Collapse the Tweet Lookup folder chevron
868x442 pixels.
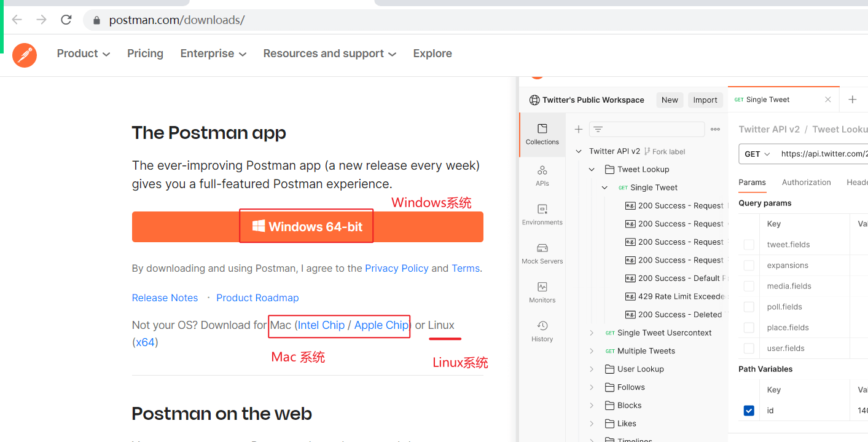[592, 170]
